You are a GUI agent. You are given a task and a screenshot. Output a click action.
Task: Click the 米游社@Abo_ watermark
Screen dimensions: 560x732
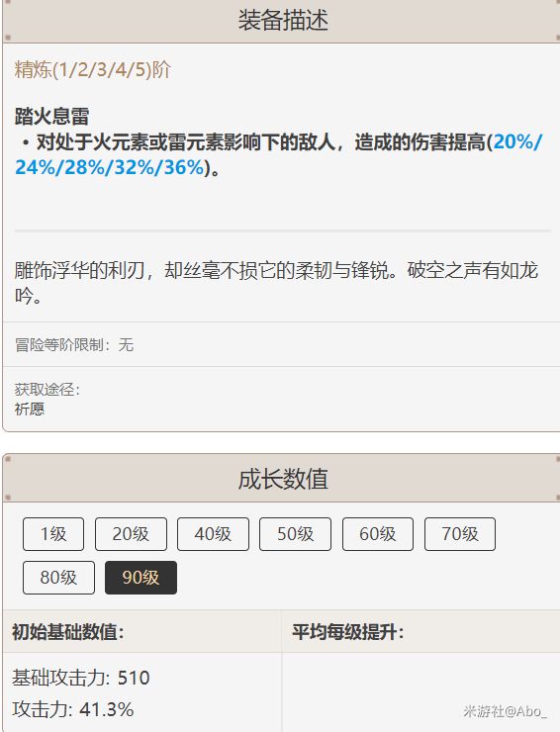tap(506, 711)
